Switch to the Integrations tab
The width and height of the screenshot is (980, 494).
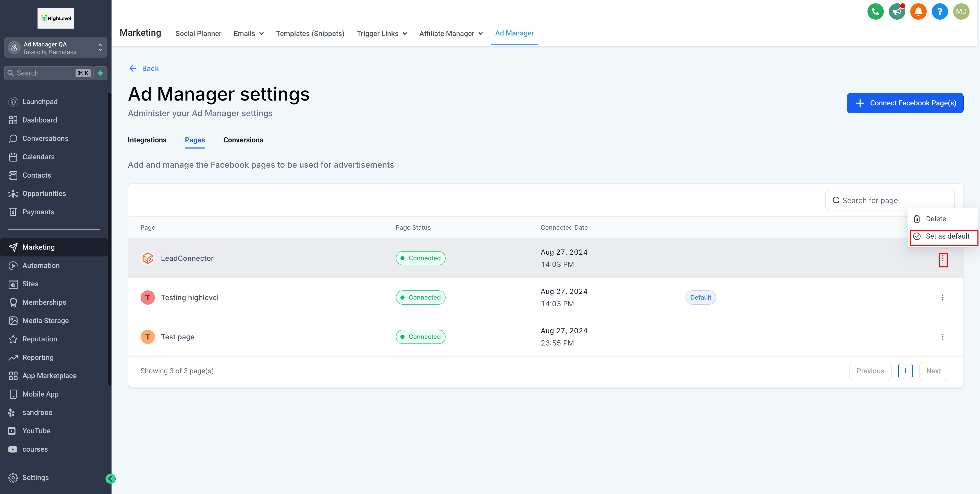pyautogui.click(x=147, y=140)
